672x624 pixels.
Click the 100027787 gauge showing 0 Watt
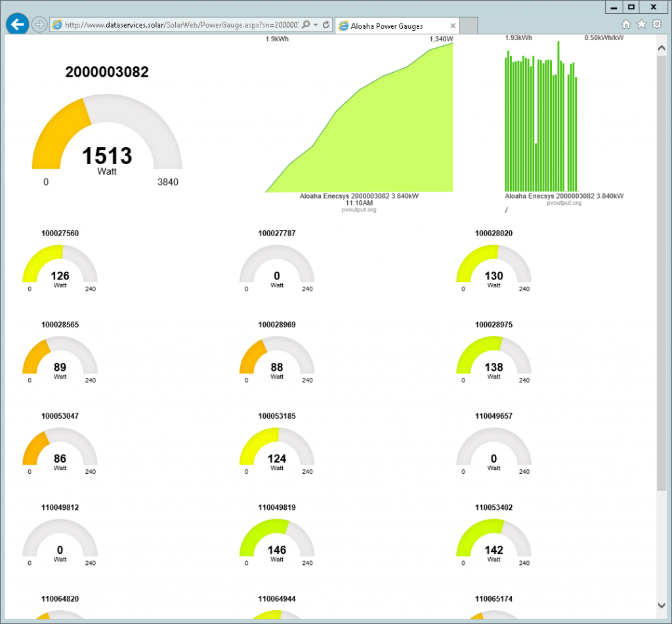tap(277, 268)
